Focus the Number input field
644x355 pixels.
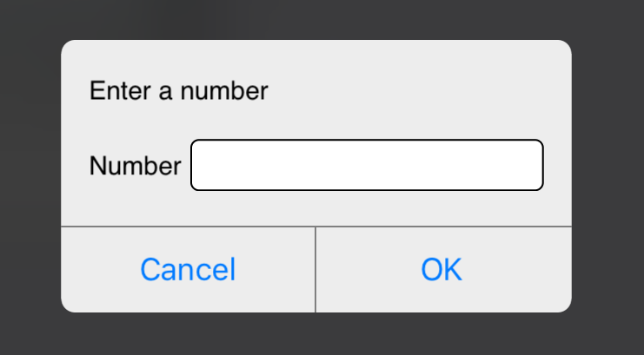pyautogui.click(x=367, y=165)
